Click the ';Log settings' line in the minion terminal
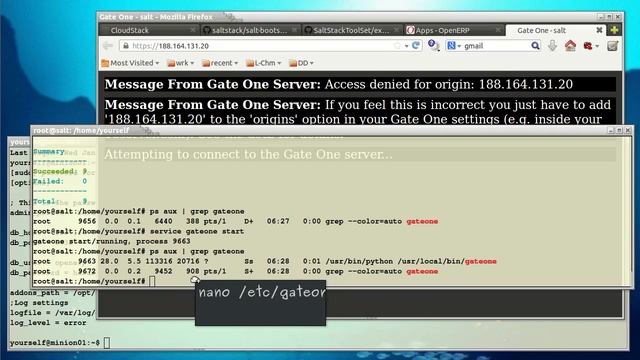 [x=39, y=303]
